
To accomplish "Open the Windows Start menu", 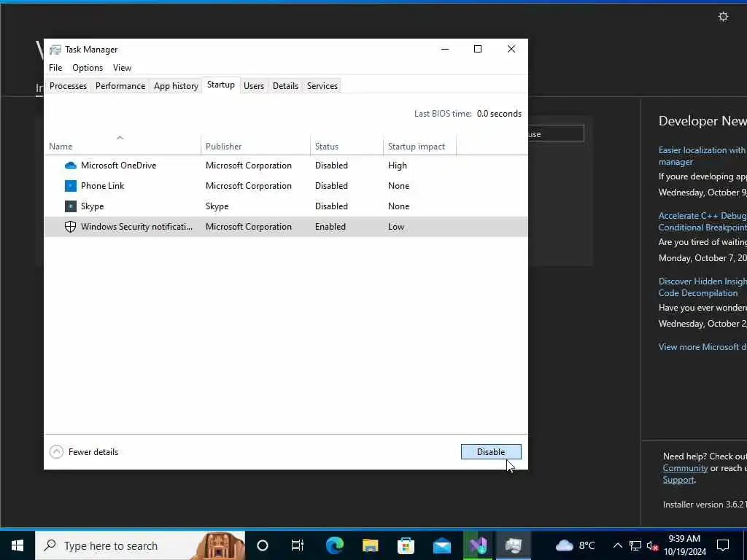I will [18, 545].
